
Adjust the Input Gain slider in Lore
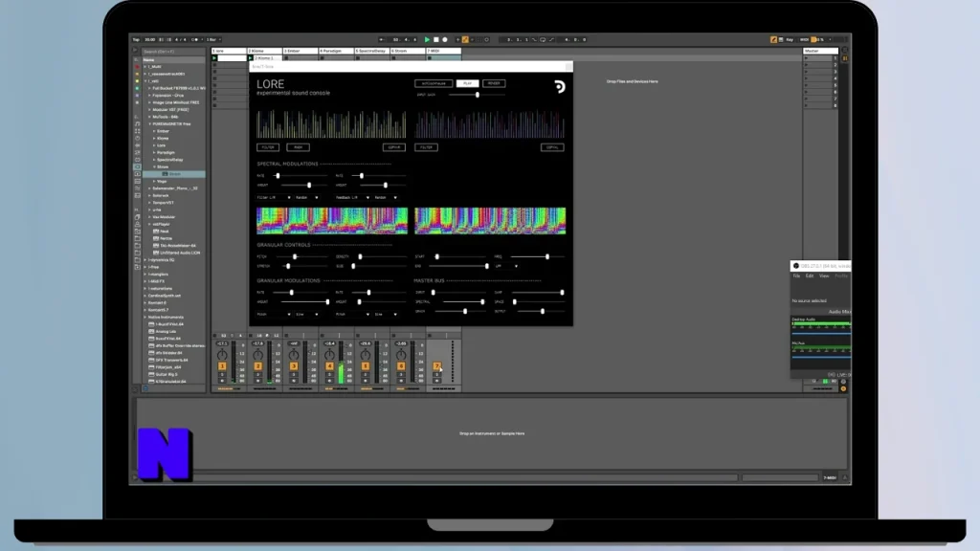coord(478,95)
